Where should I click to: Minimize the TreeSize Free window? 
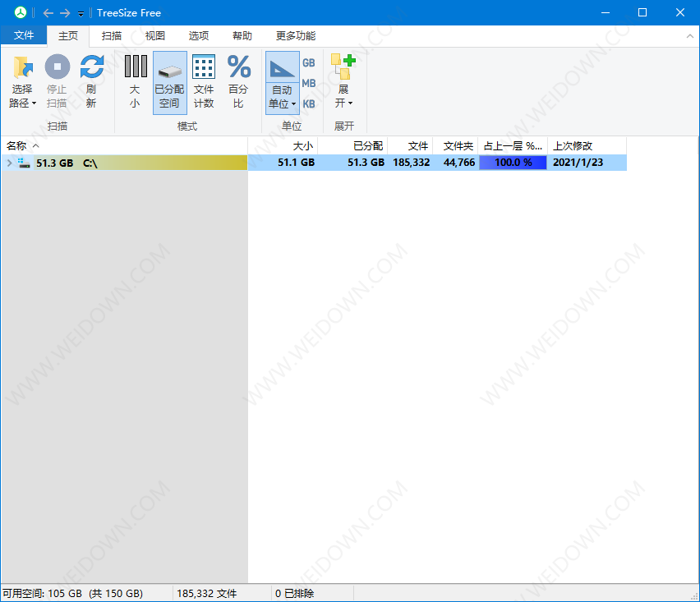point(606,12)
